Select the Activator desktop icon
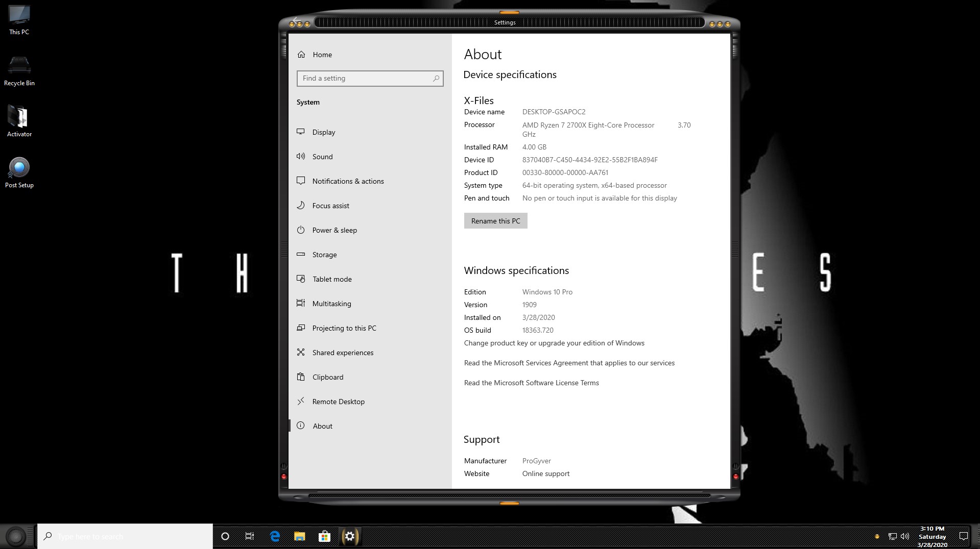The image size is (980, 549). pos(19,121)
